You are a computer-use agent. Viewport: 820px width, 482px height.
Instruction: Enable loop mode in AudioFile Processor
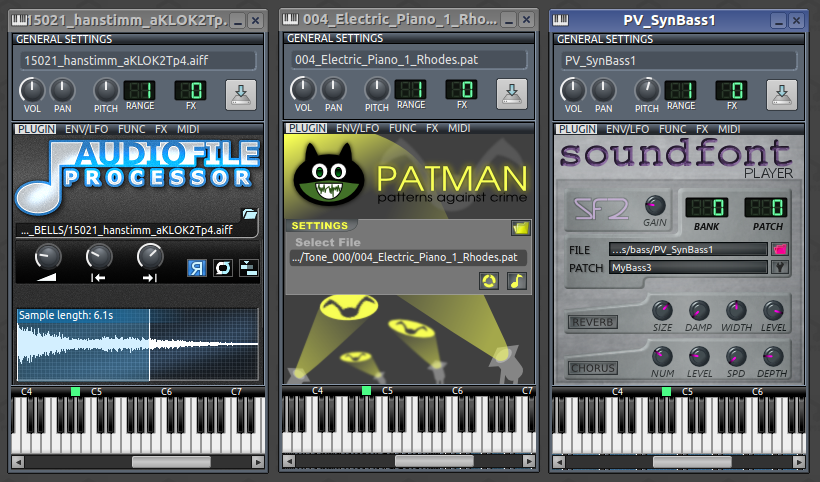[x=223, y=267]
